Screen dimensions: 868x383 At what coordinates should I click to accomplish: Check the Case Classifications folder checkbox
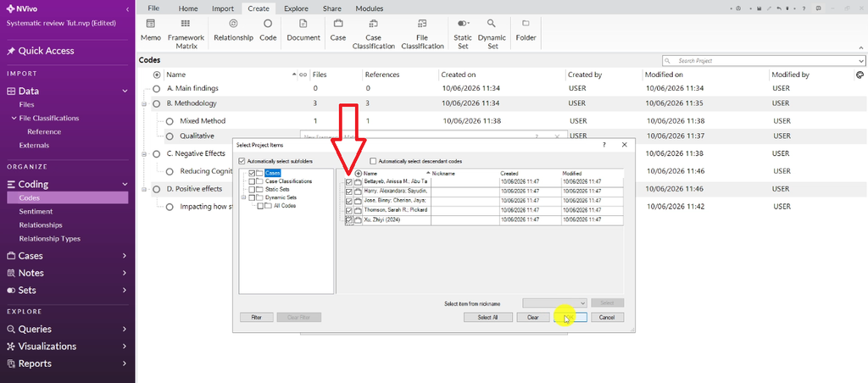[252, 181]
